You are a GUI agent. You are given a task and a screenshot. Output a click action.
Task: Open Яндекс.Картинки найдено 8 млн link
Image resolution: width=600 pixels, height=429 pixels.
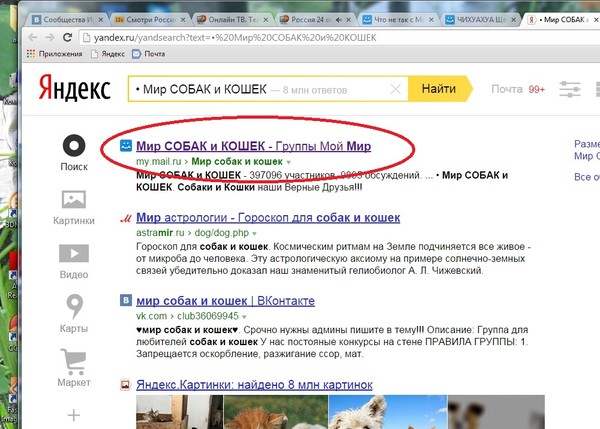(254, 385)
